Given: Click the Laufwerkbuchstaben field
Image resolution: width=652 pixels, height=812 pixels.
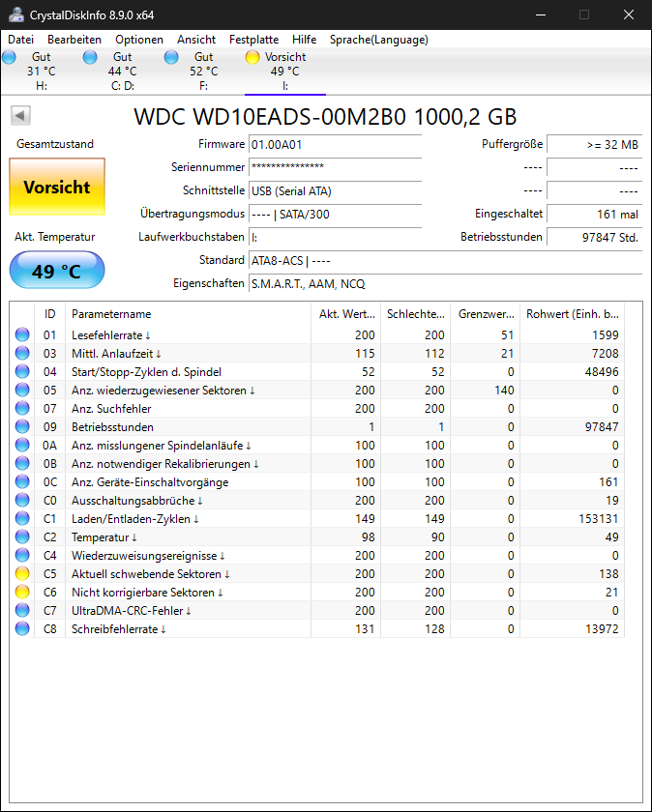Looking at the screenshot, I should click(336, 238).
